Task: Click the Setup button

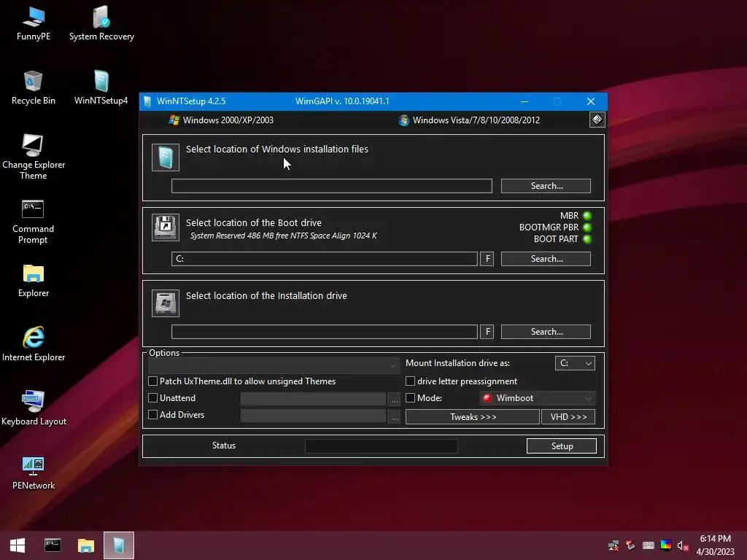Action: coord(562,446)
